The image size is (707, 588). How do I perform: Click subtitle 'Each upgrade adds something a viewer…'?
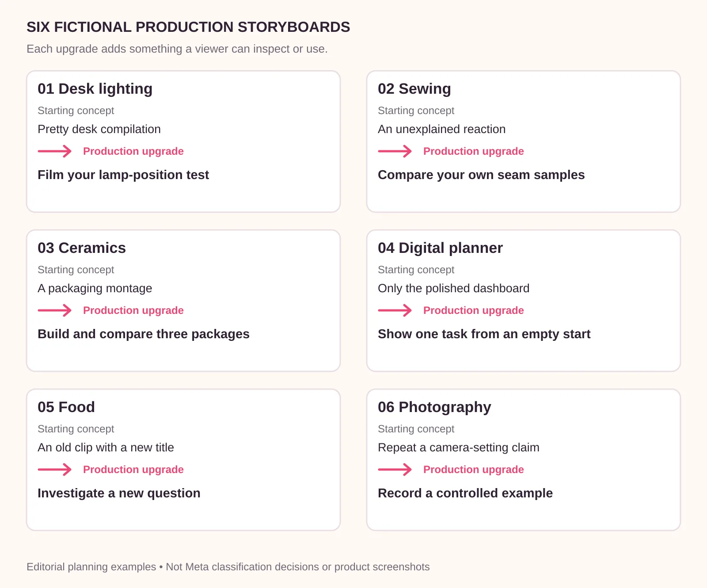point(177,49)
